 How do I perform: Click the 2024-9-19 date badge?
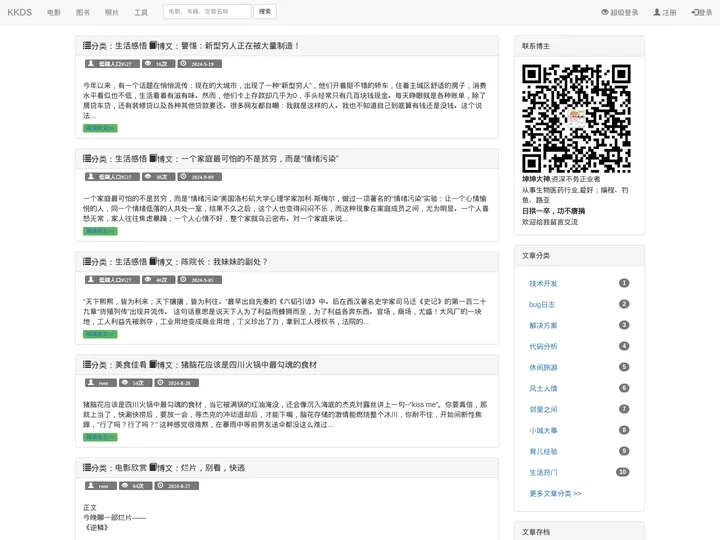[200, 64]
